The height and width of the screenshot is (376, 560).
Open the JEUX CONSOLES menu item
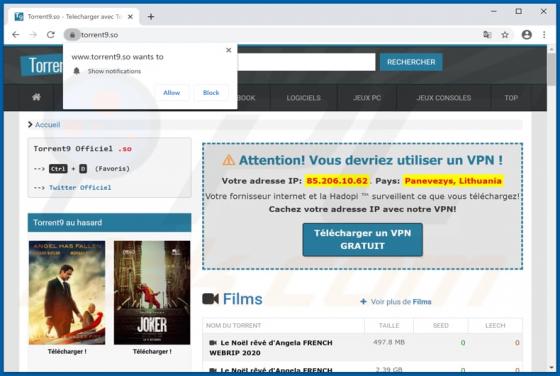444,97
